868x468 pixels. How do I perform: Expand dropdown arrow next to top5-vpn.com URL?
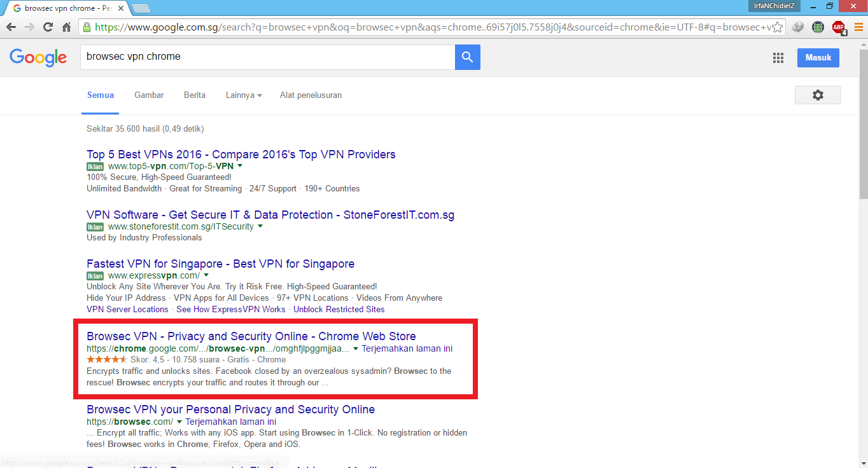click(x=240, y=166)
